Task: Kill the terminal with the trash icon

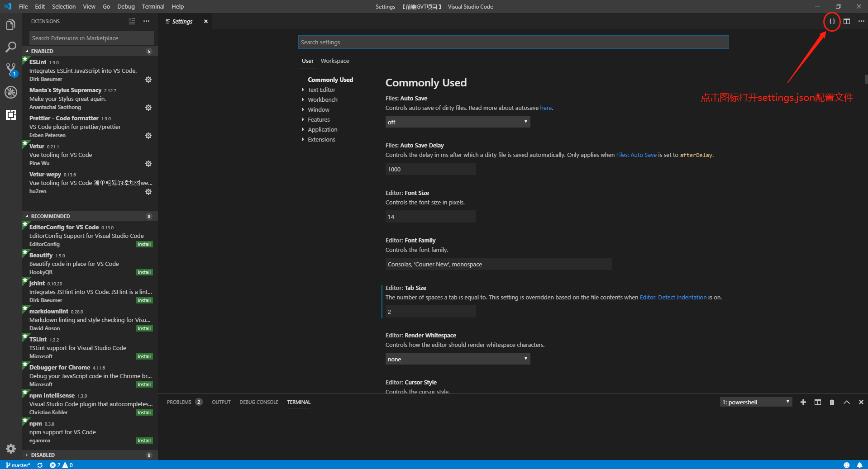Action: pyautogui.click(x=832, y=402)
